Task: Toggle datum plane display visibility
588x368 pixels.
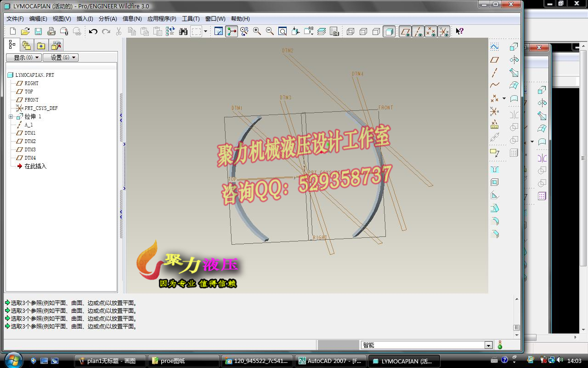Action: 405,31
